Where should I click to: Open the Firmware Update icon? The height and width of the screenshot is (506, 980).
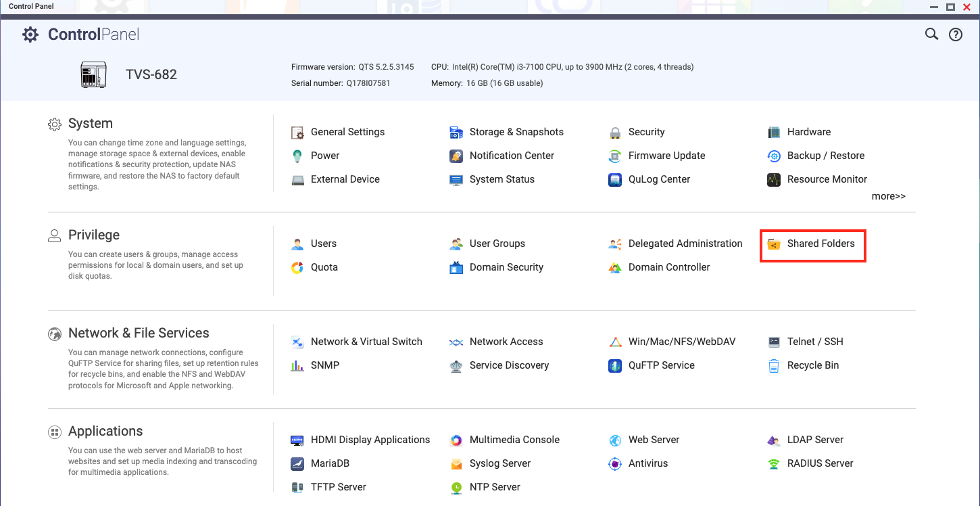(615, 156)
